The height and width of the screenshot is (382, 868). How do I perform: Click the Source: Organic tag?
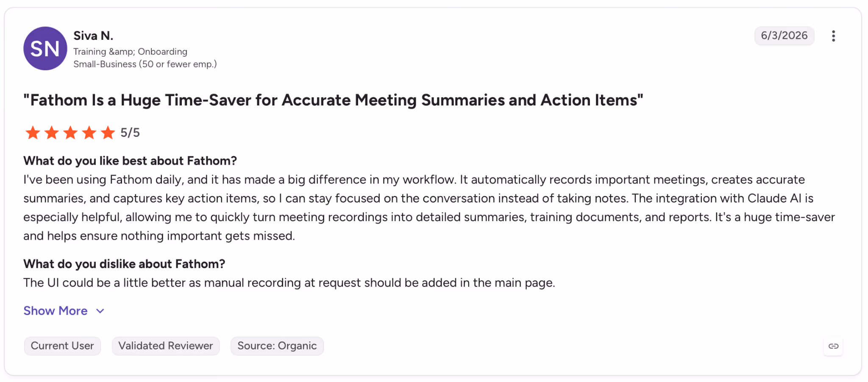coord(277,346)
